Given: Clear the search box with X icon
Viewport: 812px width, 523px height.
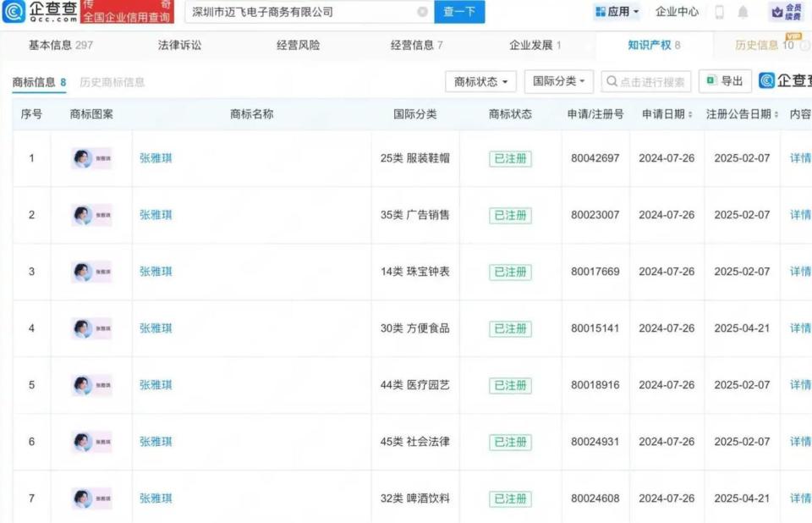Looking at the screenshot, I should click(x=423, y=11).
